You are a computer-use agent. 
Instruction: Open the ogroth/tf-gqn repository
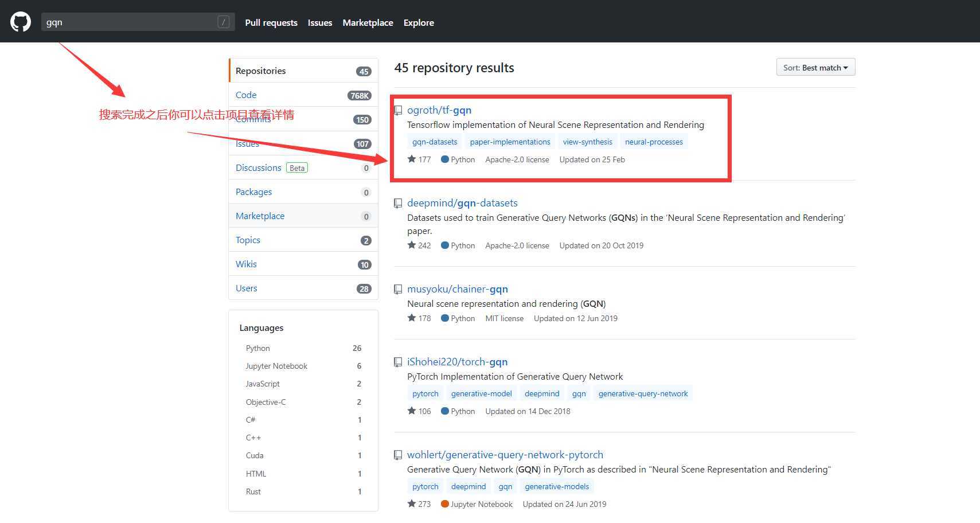click(439, 110)
